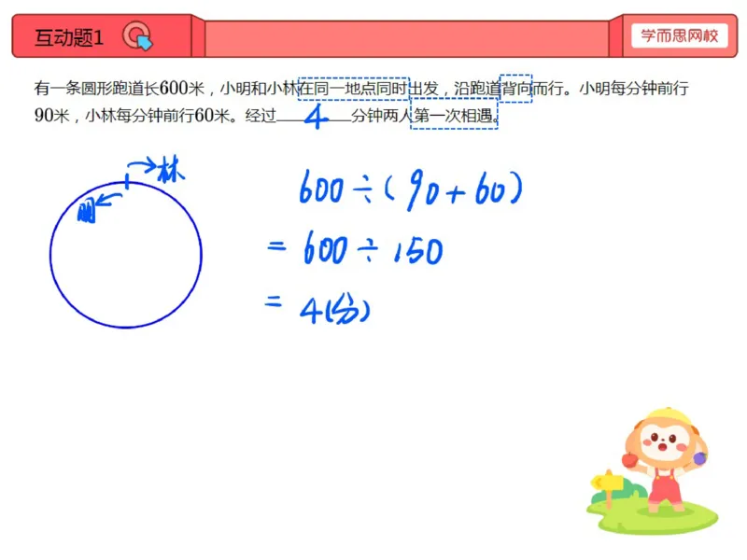747x560 pixels.
Task: Click the handwritten line =600÷150
Action: [x=355, y=248]
